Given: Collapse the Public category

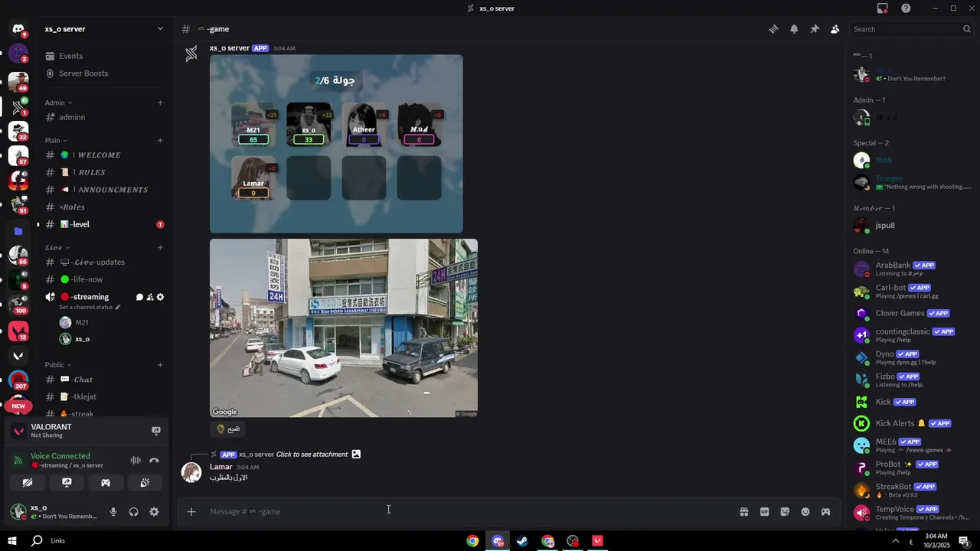Looking at the screenshot, I should coord(58,365).
